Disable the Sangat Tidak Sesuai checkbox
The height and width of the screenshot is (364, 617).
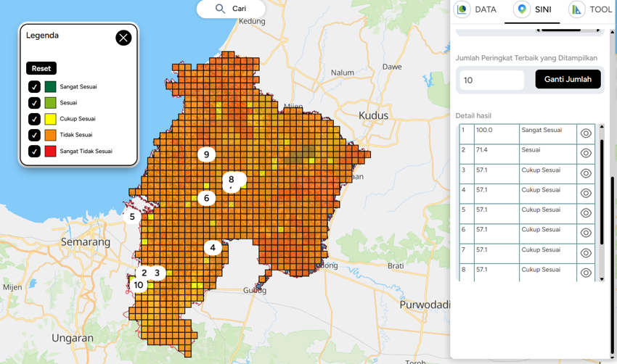[x=34, y=151]
